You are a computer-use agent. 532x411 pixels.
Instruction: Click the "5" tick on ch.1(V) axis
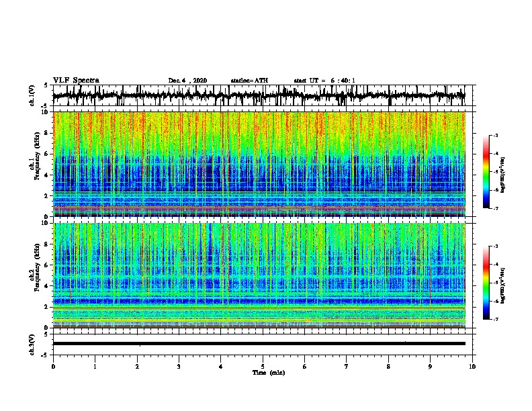[x=46, y=85]
